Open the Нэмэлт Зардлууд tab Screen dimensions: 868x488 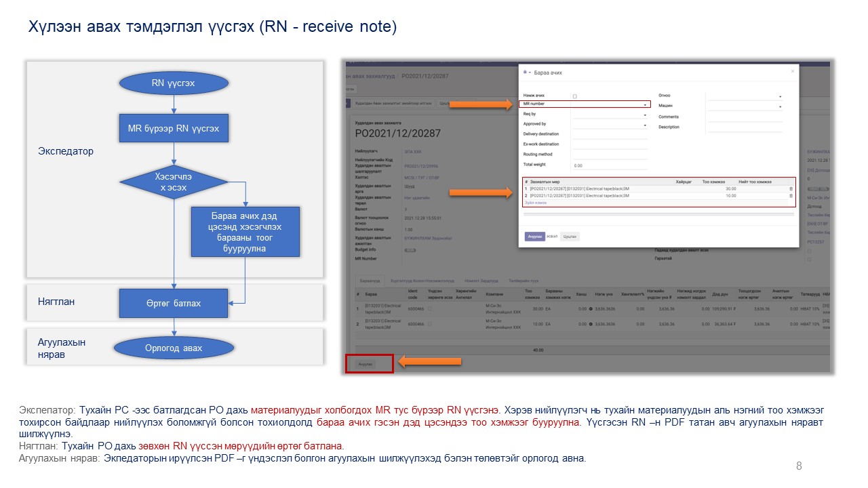(x=481, y=281)
